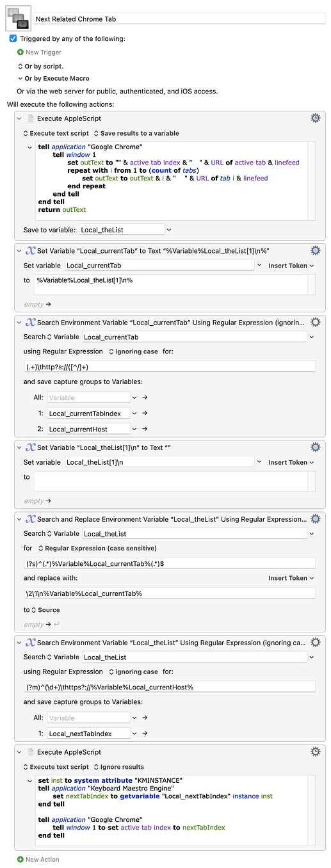Click the arrow icon next to Local_currentTabIndex
Image resolution: width=331 pixels, height=868 pixels.
(x=145, y=414)
